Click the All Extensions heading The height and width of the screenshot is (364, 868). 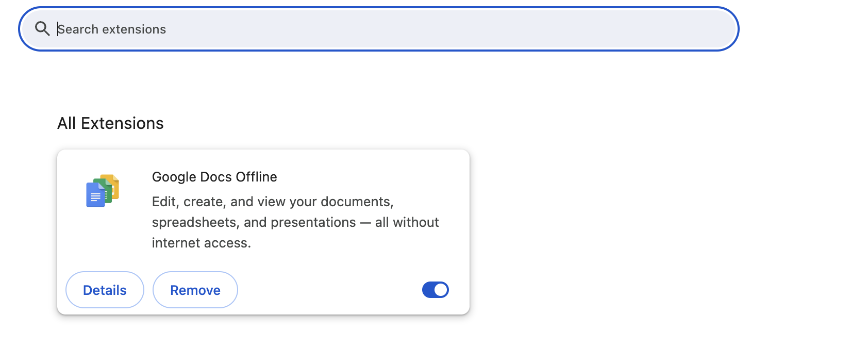click(110, 123)
